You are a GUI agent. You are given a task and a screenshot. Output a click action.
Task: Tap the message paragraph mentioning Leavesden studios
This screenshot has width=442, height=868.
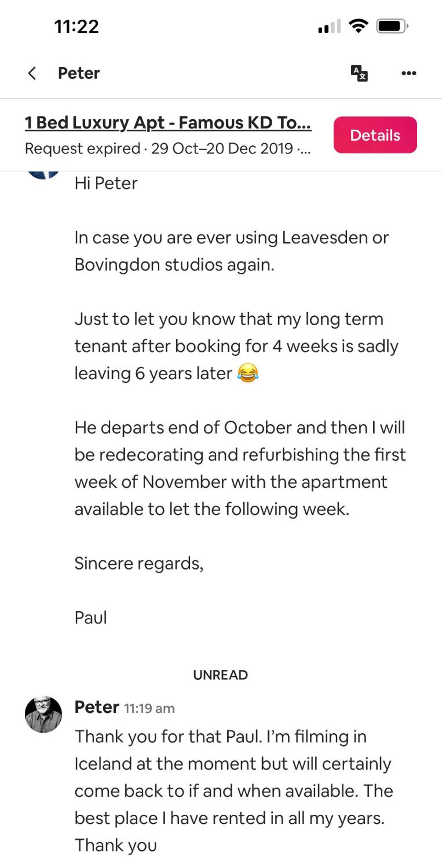(232, 251)
